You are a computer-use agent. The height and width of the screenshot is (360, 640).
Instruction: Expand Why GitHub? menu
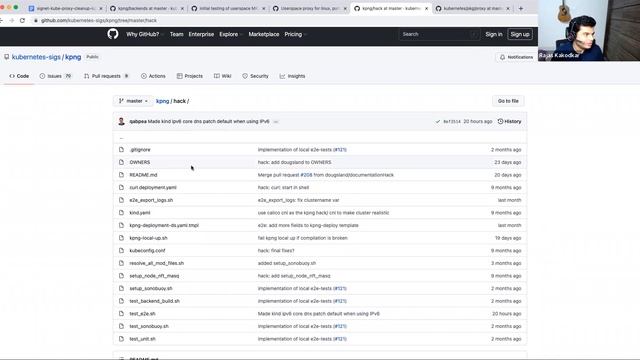point(144,34)
